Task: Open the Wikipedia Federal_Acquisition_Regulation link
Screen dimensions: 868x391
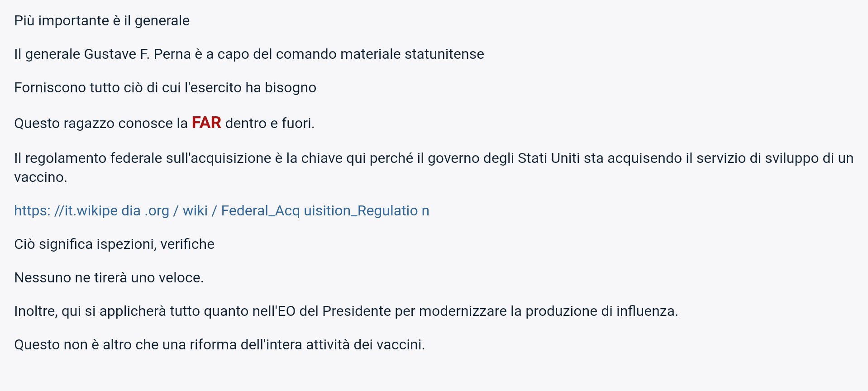Action: 221,211
